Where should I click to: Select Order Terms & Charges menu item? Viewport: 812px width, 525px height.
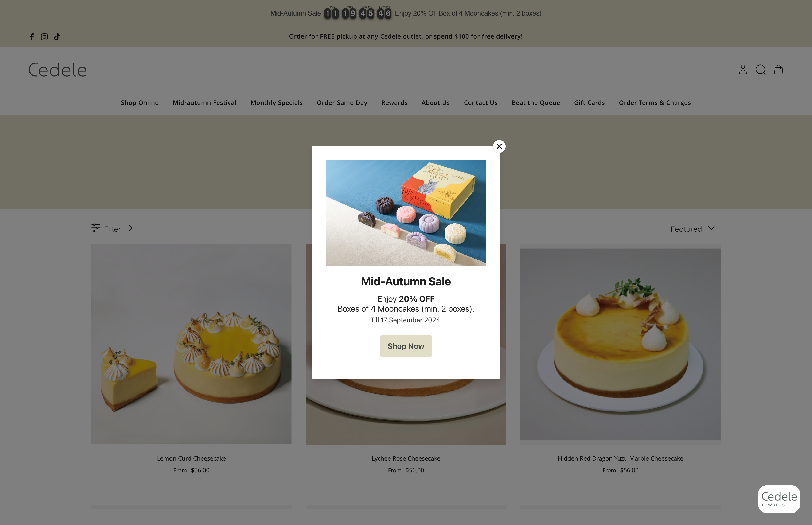[x=655, y=103]
